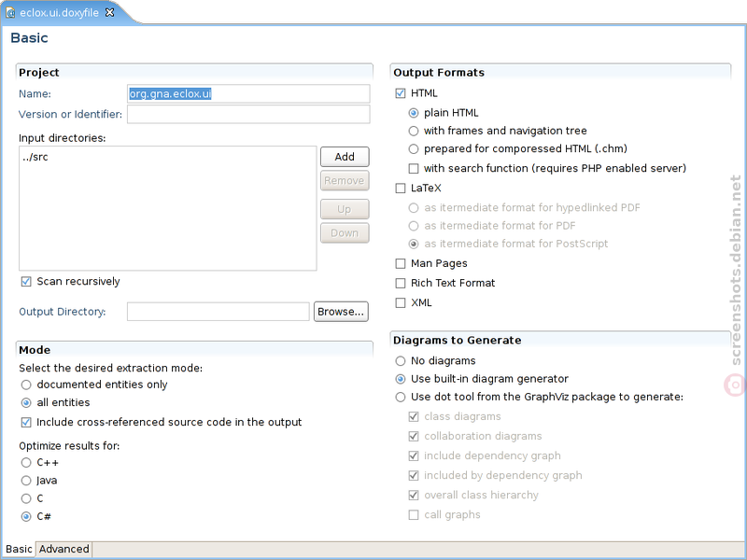Screen dimensions: 747x560
Task: Disable the HTML output checkbox
Action: click(401, 93)
